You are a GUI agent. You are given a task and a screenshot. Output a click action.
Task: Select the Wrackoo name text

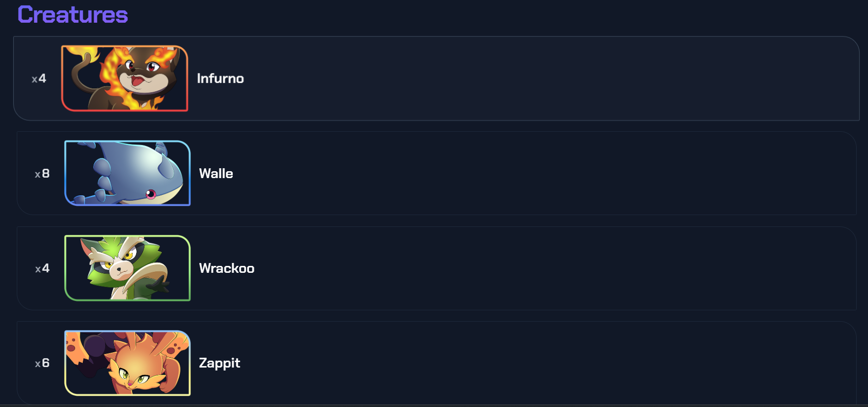point(226,268)
